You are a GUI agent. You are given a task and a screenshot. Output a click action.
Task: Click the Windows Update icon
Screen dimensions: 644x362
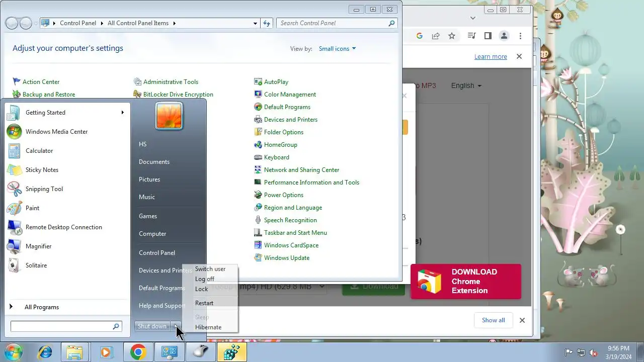[258, 258]
